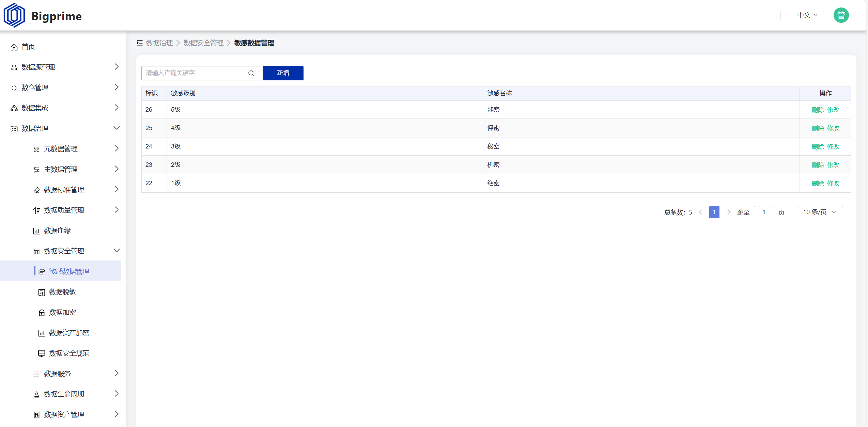The height and width of the screenshot is (427, 868).
Task: Go to next page arrow
Action: click(729, 212)
